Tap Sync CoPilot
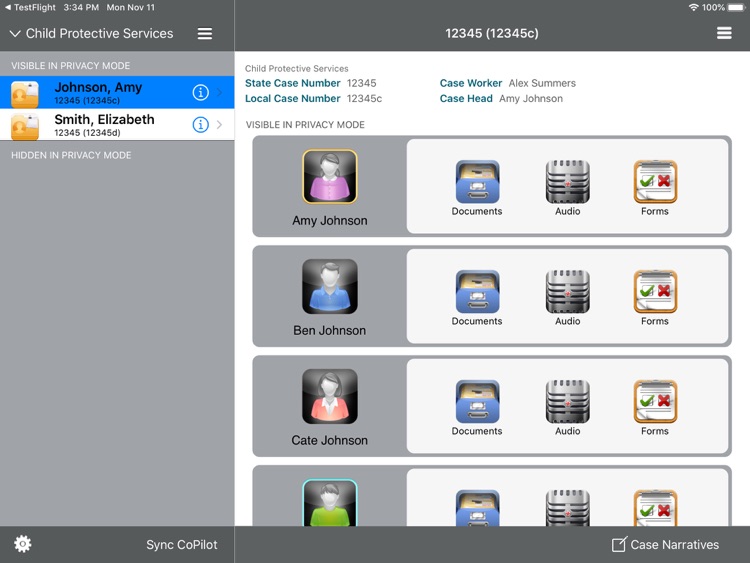The width and height of the screenshot is (750, 563). pos(182,544)
